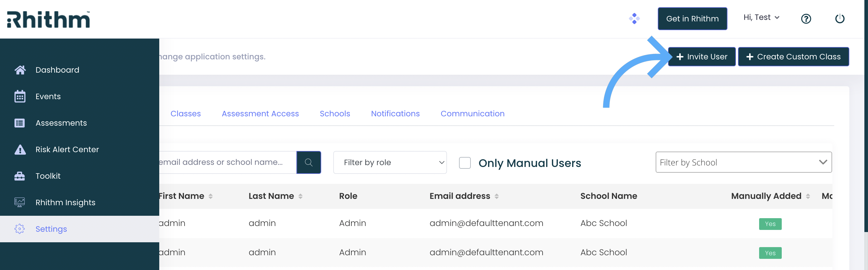The image size is (868, 270).
Task: Click the Role column header
Action: click(348, 196)
